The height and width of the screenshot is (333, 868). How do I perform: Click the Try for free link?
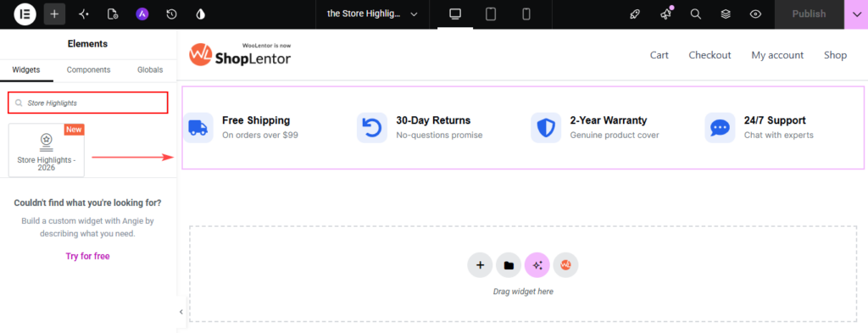point(87,256)
